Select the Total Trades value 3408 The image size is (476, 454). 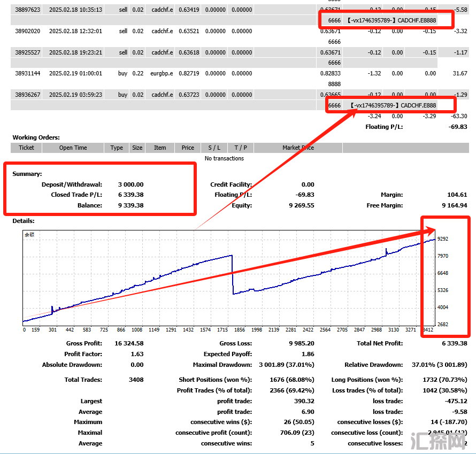136,380
